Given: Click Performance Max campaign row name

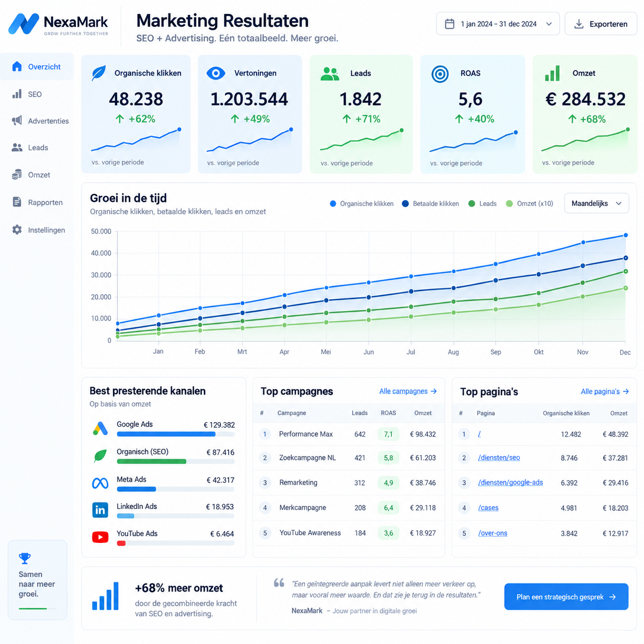Looking at the screenshot, I should [306, 434].
